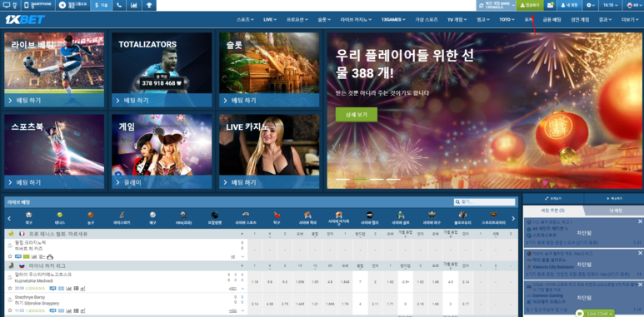Image resolution: width=644 pixels, height=317 pixels.
Task: Expand the 1XGAMES menu
Action: click(x=394, y=19)
